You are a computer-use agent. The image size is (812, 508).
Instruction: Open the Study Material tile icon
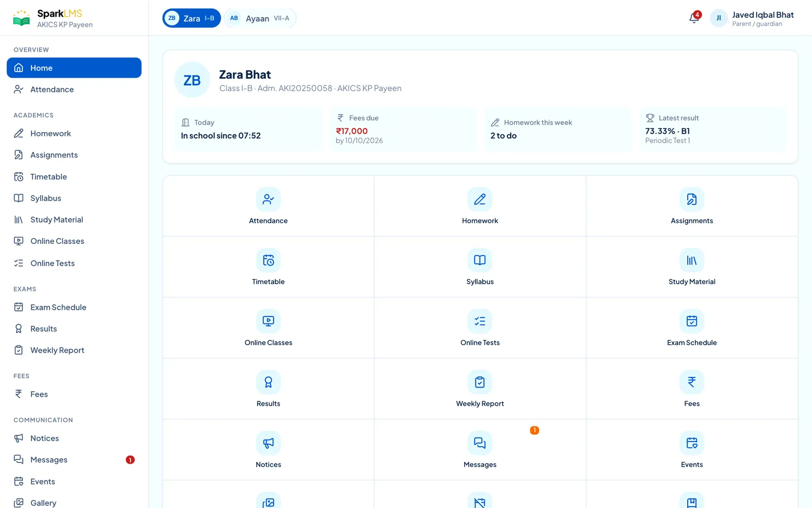point(692,260)
